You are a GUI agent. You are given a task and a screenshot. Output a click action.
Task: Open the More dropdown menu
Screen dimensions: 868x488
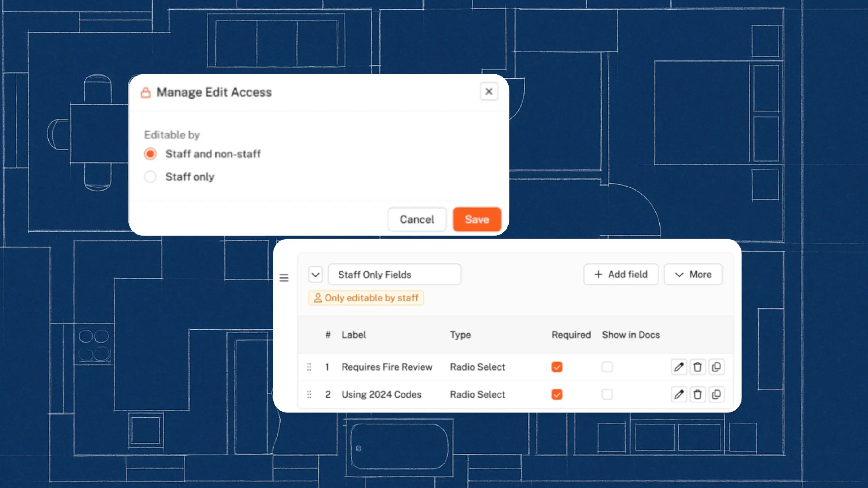pyautogui.click(x=693, y=275)
